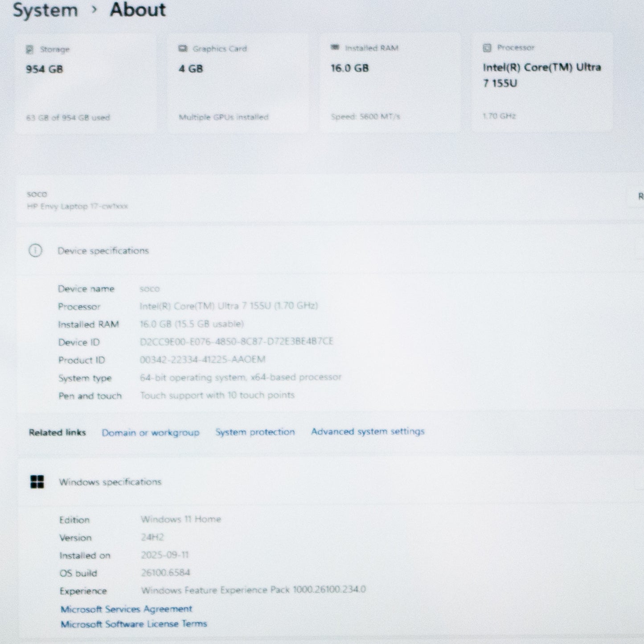This screenshot has height=644, width=644.
Task: Go back to System via breadcrumb
Action: tap(45, 10)
